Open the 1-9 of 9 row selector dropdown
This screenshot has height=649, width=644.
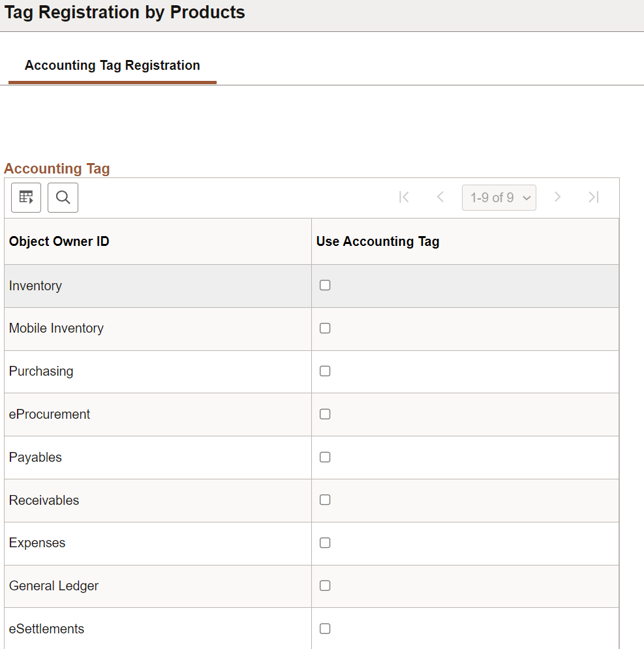tap(498, 197)
